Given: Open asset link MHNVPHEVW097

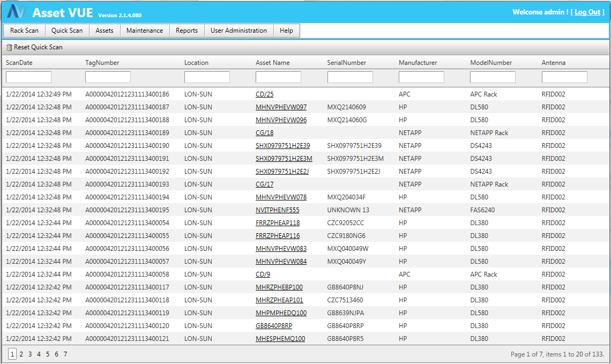Looking at the screenshot, I should 281,107.
